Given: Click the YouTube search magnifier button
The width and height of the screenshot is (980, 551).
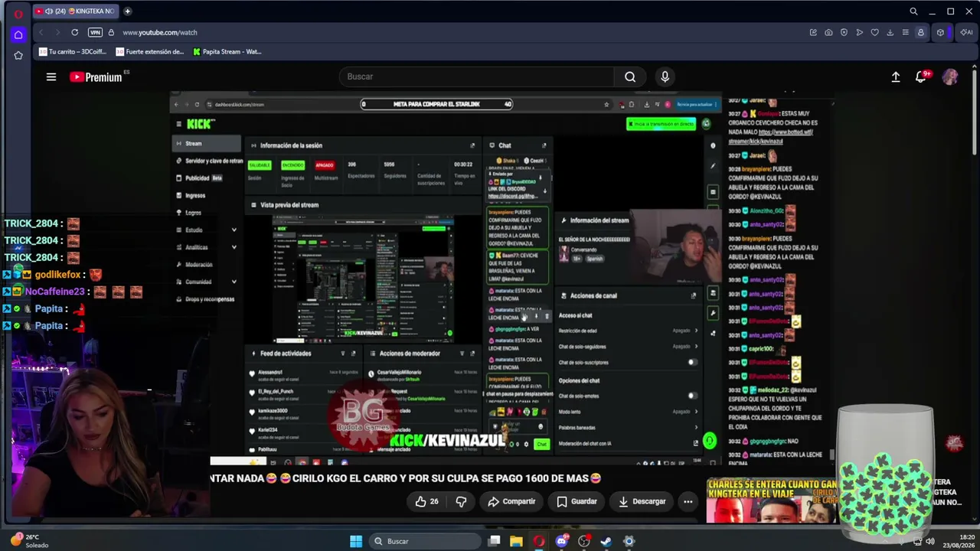Looking at the screenshot, I should (630, 77).
